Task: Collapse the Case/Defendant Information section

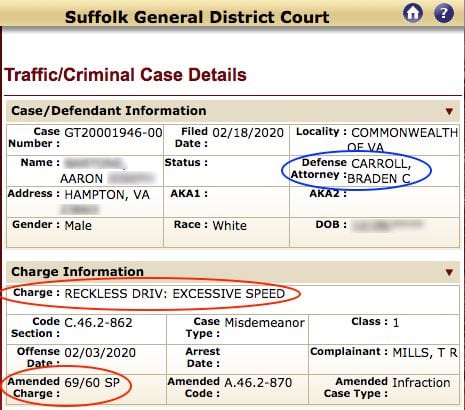Action: [449, 111]
